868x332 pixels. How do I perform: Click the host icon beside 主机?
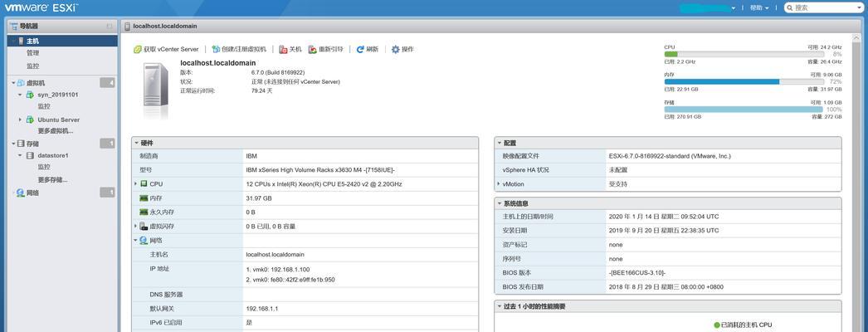(21, 41)
